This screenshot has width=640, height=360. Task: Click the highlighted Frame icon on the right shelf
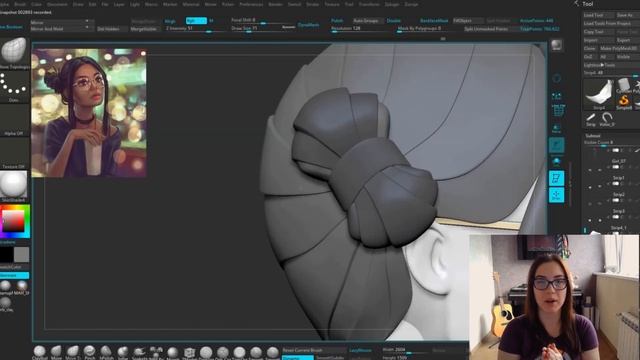tap(556, 178)
